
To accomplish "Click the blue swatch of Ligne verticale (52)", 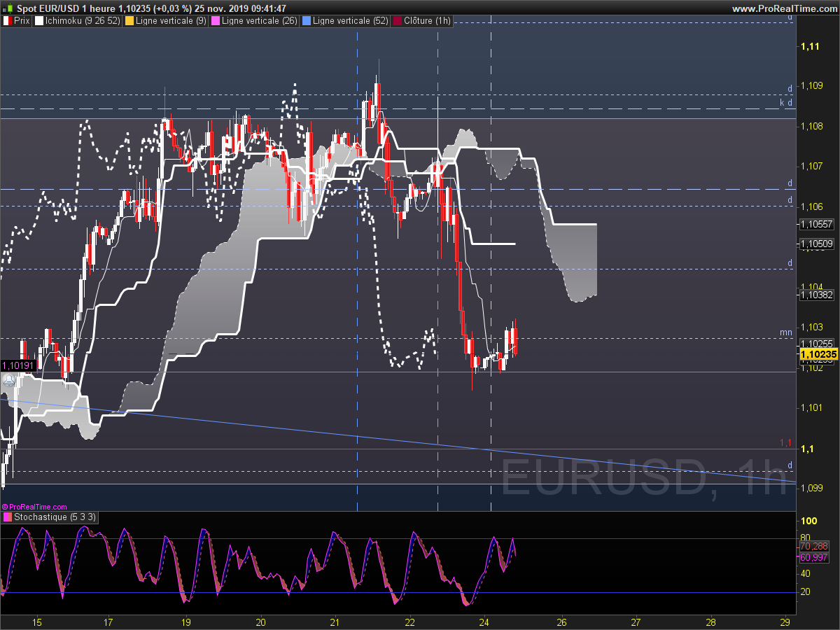I will 306,21.
